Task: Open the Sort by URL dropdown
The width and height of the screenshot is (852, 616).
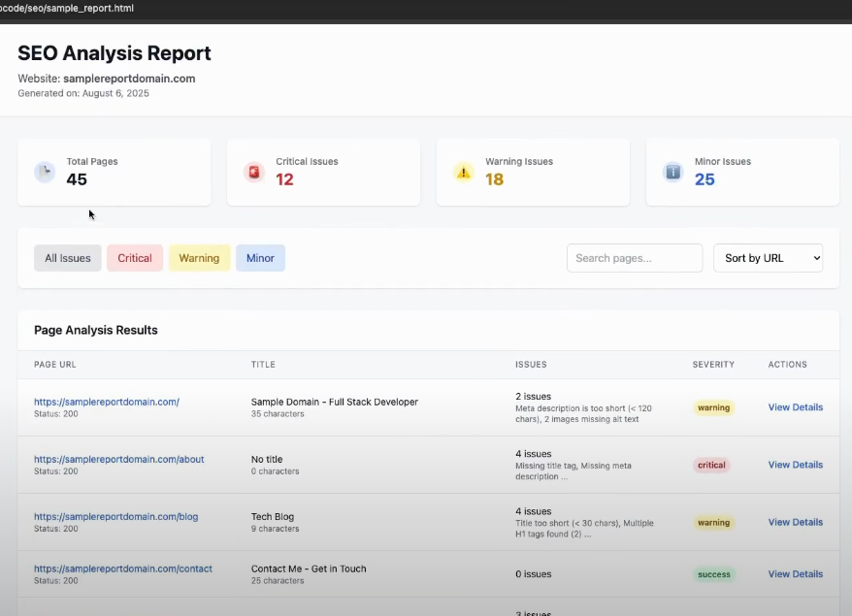Action: (x=768, y=258)
